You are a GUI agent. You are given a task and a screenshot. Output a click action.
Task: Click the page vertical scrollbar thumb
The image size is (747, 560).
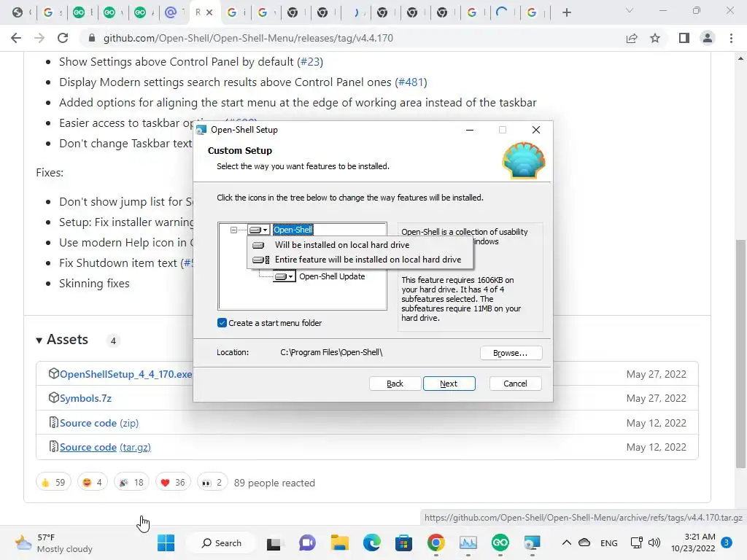tap(740, 353)
